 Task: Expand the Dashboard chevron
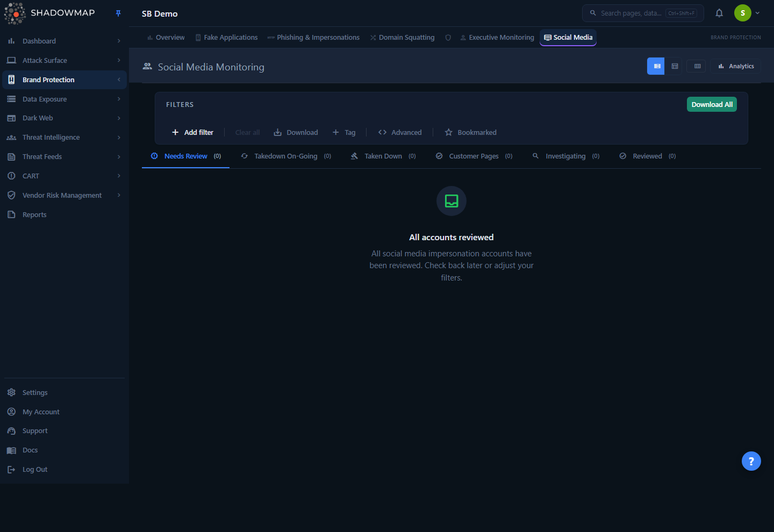(119, 41)
